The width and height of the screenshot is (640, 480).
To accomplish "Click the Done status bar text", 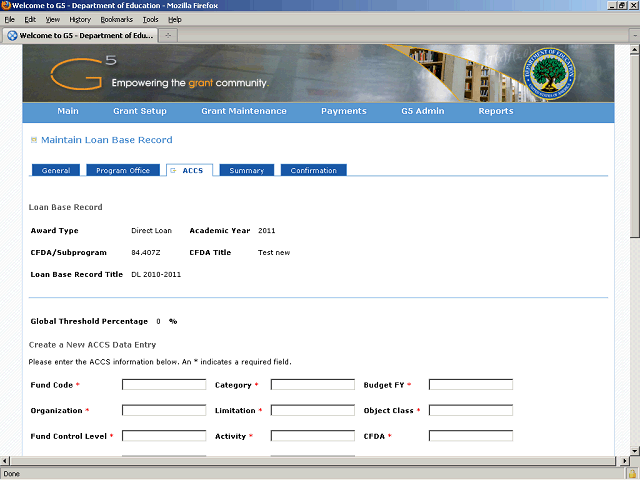I will point(11,474).
